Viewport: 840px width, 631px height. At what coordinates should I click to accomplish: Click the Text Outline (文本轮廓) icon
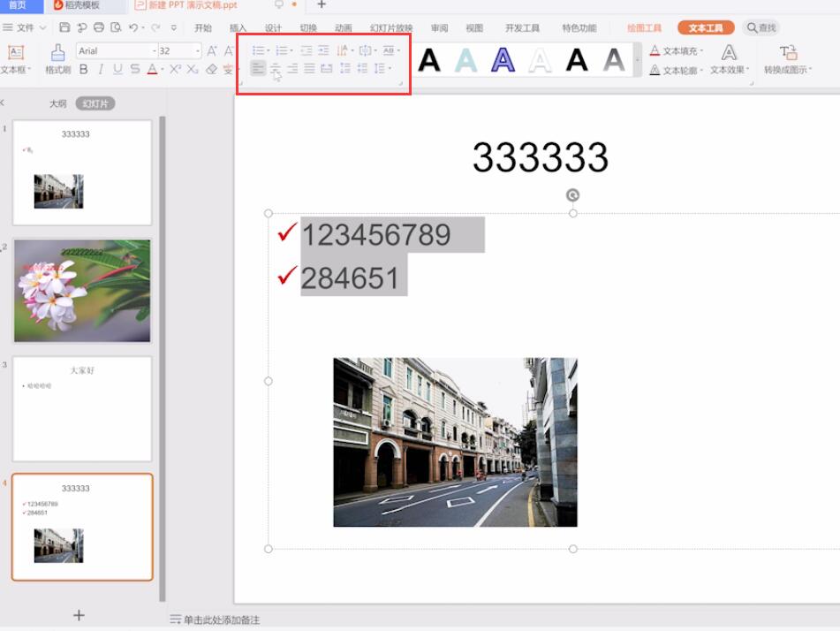pos(655,70)
